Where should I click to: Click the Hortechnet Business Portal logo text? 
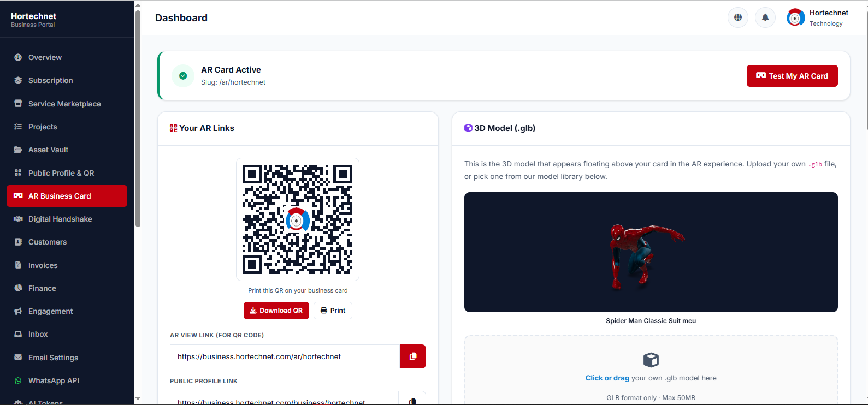tap(34, 20)
